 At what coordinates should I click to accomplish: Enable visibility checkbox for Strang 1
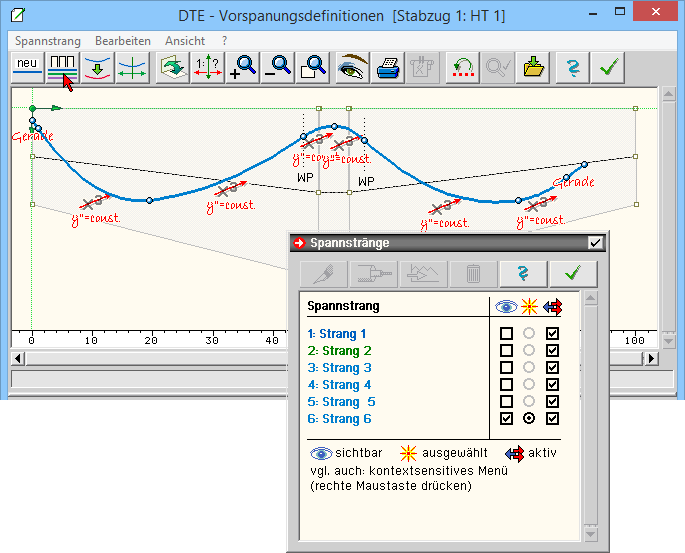[x=507, y=334]
